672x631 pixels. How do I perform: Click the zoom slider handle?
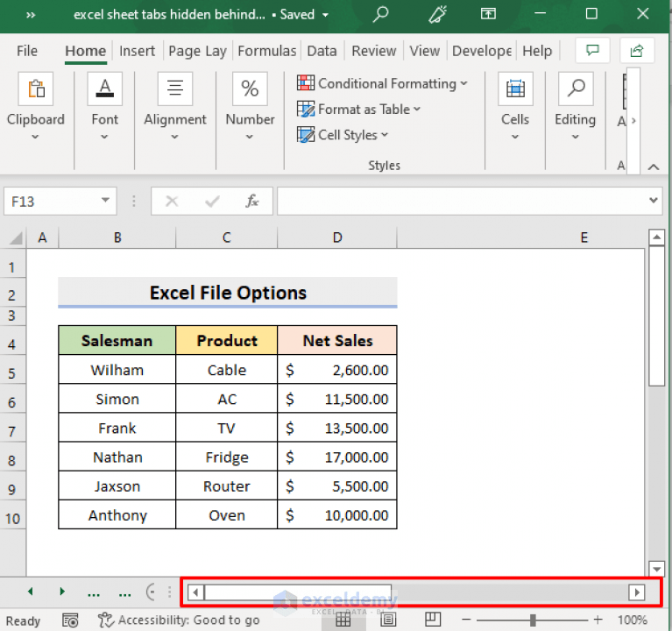[533, 620]
